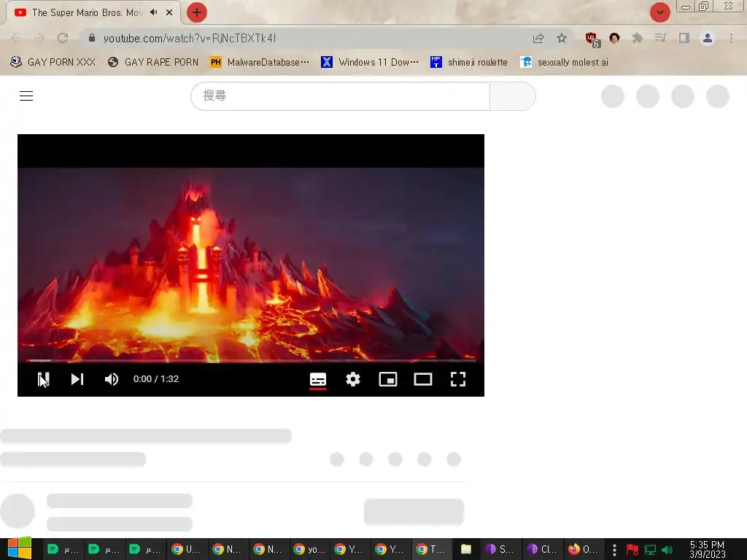Reload the current page
This screenshot has width=747, height=560.
63,38
